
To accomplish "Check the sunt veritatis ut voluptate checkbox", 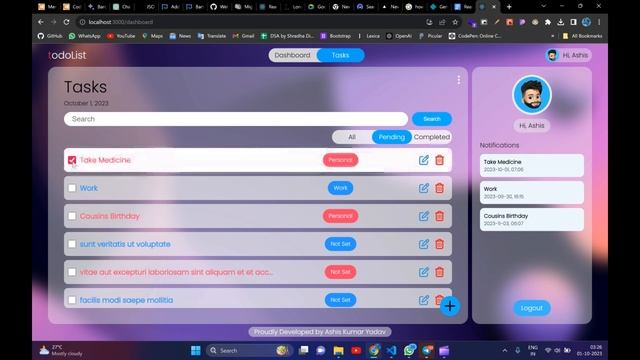I will click(x=72, y=244).
